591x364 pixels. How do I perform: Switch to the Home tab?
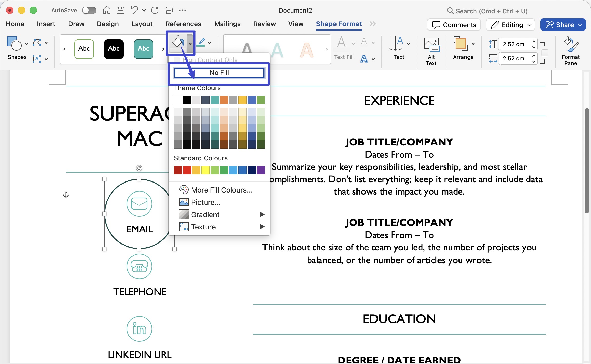[15, 24]
